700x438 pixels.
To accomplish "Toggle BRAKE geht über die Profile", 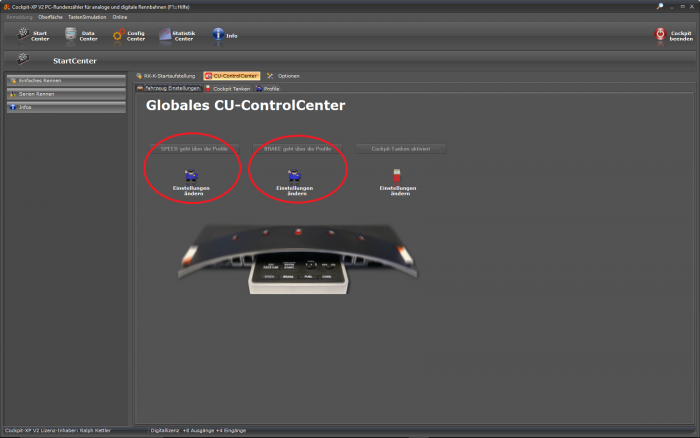I will (297, 149).
